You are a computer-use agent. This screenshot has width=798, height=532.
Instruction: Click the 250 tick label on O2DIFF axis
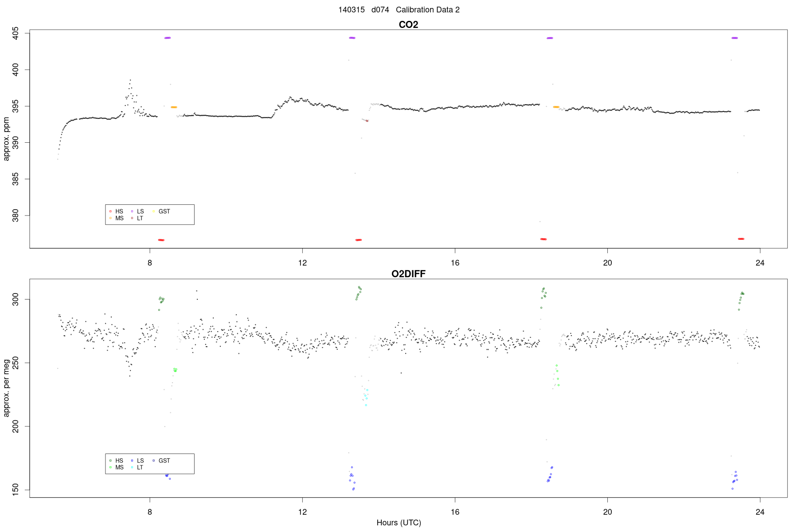16,363
